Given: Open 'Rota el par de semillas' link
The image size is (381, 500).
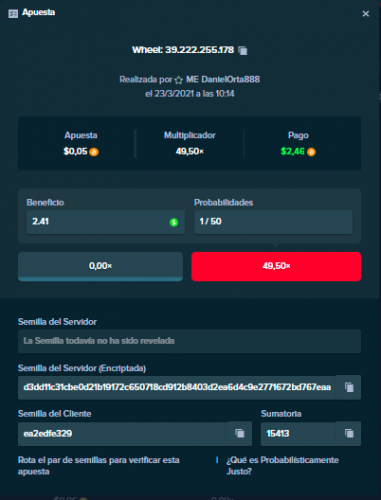Looking at the screenshot, I should (x=99, y=466).
